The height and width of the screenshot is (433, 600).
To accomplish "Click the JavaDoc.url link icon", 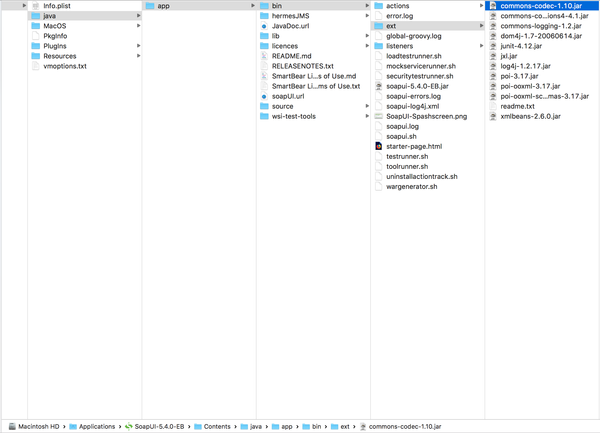I will point(264,26).
